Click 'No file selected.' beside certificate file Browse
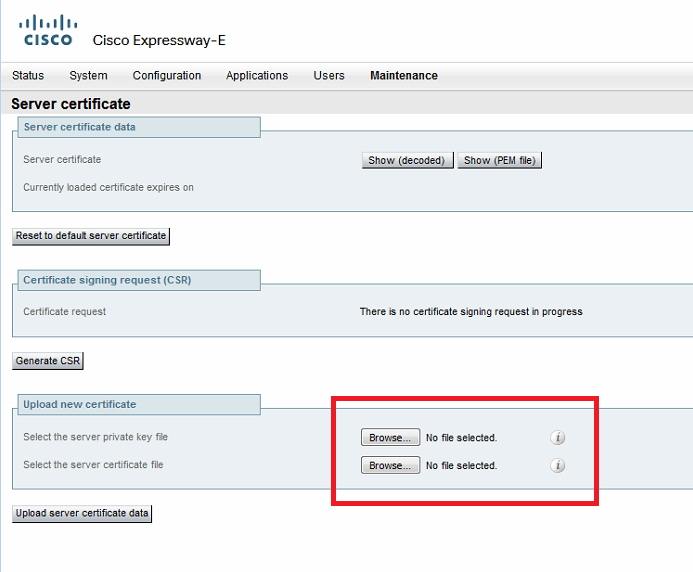The image size is (693, 572). (x=461, y=465)
